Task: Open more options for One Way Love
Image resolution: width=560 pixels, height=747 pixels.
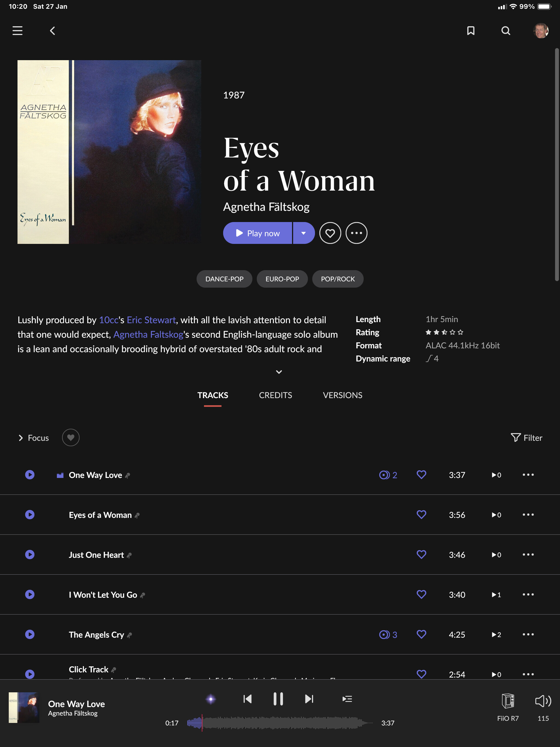Action: pos(528,475)
